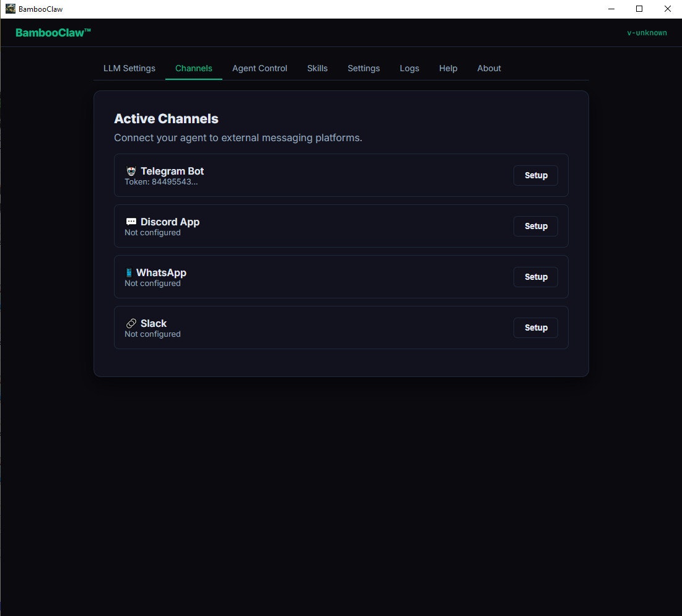Click the v-unknown version label
This screenshot has height=616, width=682.
(647, 33)
